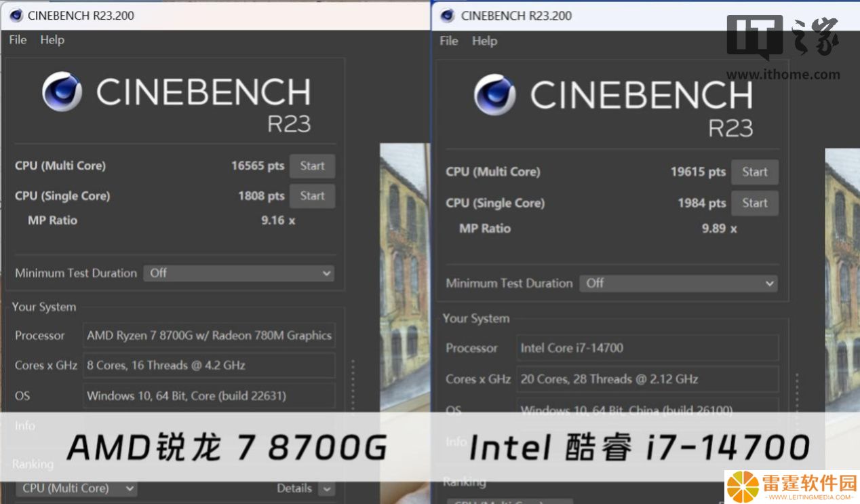Select the 9.89 x MP Ratio value
This screenshot has width=860, height=504.
pyautogui.click(x=719, y=229)
